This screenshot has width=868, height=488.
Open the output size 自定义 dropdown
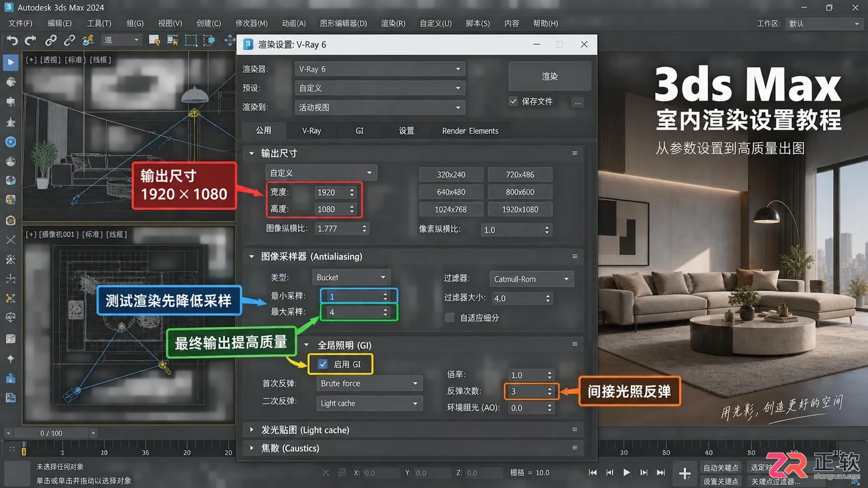click(321, 173)
